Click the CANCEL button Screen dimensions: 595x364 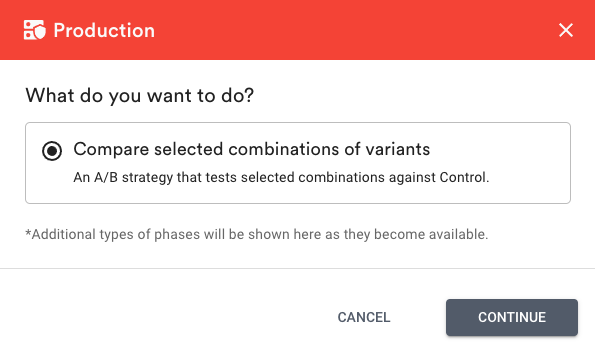(x=364, y=317)
